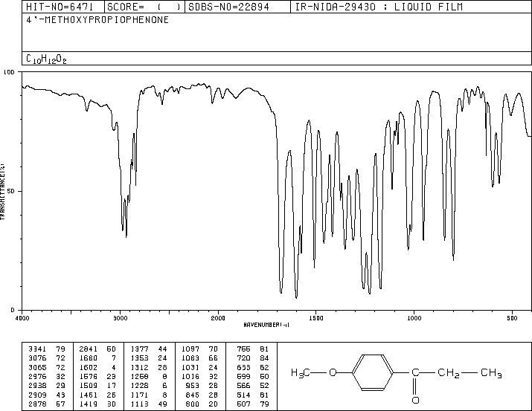Click the 4000 wavenumber axis label
Image resolution: width=532 pixels, height=411 pixels.
tap(22, 318)
